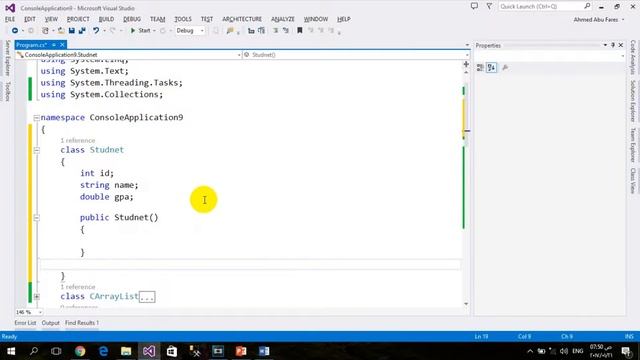
Task: Click the Save All toolbar icon
Action: click(82, 31)
